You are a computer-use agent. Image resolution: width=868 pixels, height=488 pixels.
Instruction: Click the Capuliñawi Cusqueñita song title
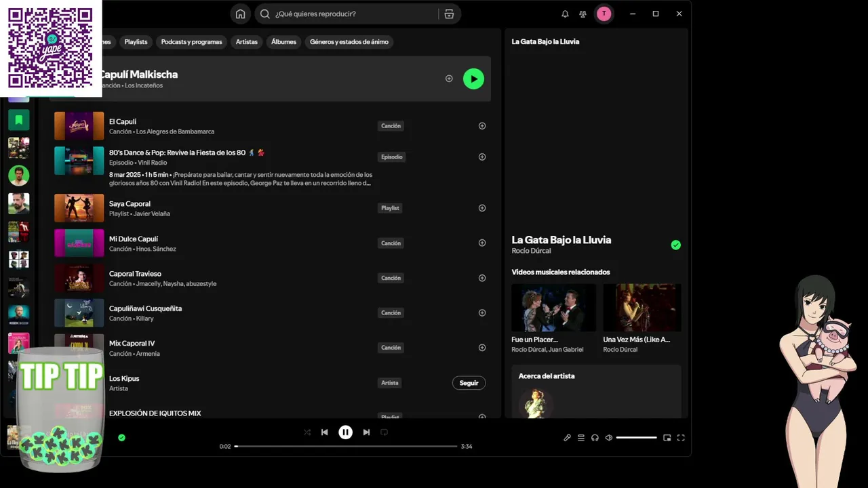click(145, 308)
